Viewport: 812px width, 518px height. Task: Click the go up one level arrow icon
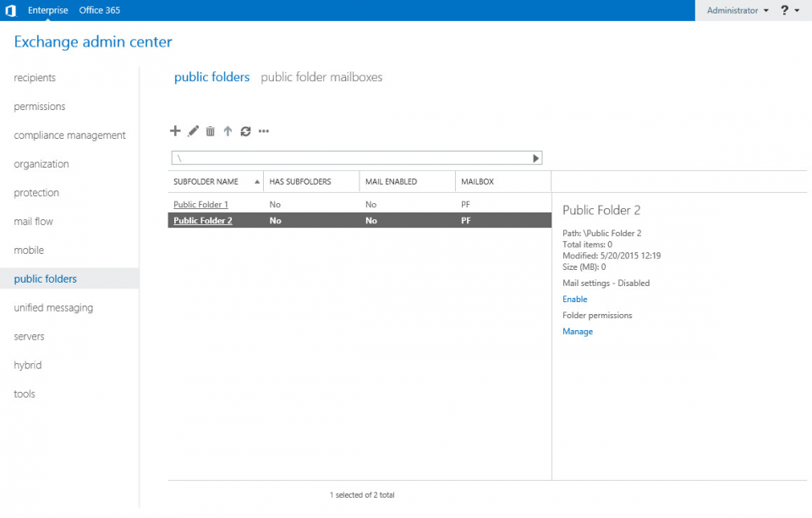coord(228,131)
